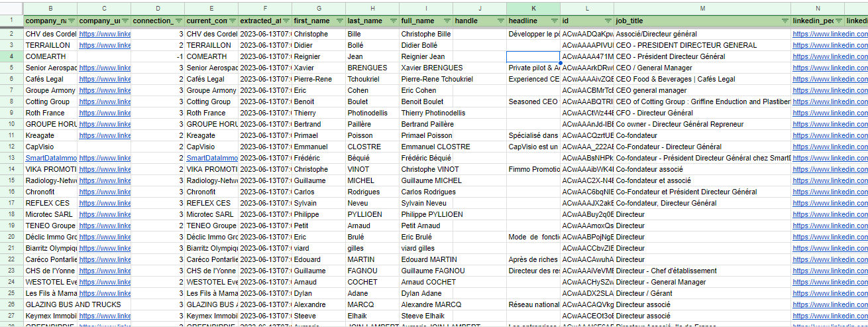
Task: Select the company name cell 'REFLEX CES'
Action: pyautogui.click(x=50, y=203)
